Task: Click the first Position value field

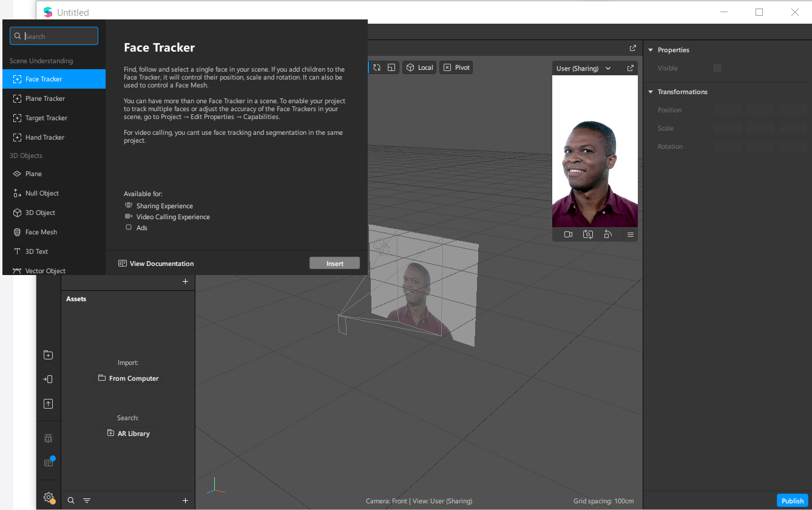Action: 728,110
